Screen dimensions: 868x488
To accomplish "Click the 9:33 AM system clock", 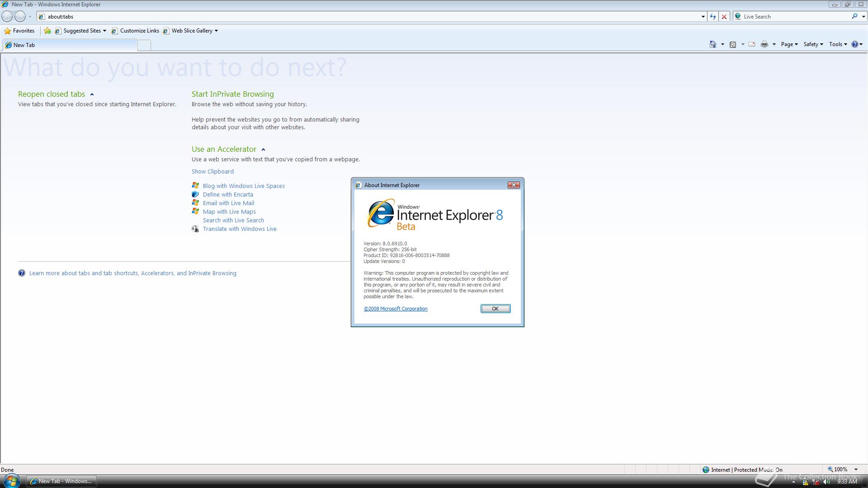I will tap(847, 482).
